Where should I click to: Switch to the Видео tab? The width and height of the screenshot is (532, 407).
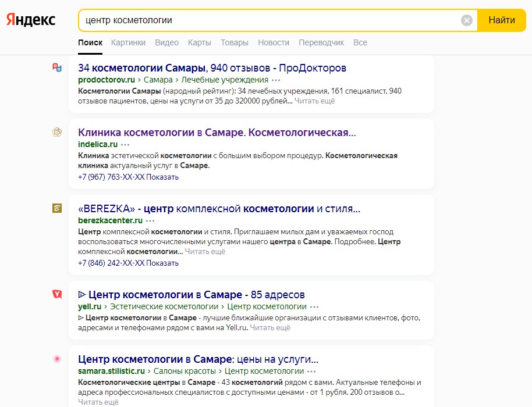[166, 42]
